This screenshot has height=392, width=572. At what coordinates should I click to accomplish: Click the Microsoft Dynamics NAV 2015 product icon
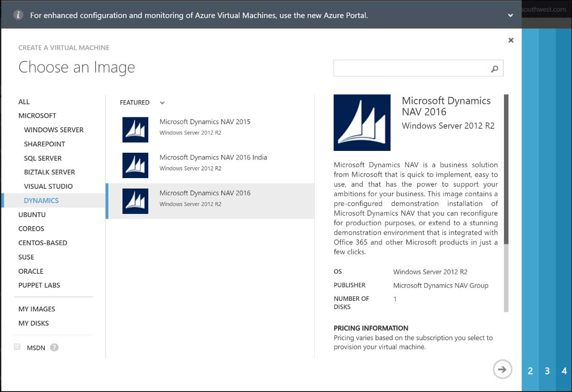(135, 130)
